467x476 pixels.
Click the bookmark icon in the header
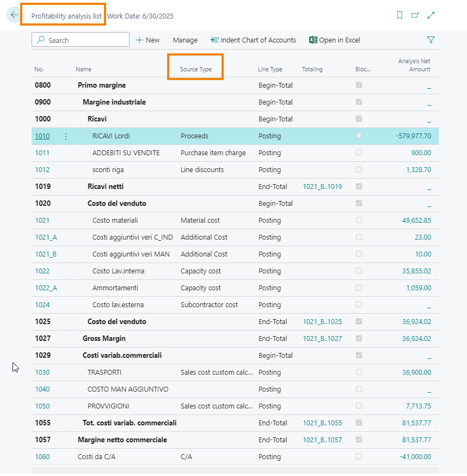[400, 15]
